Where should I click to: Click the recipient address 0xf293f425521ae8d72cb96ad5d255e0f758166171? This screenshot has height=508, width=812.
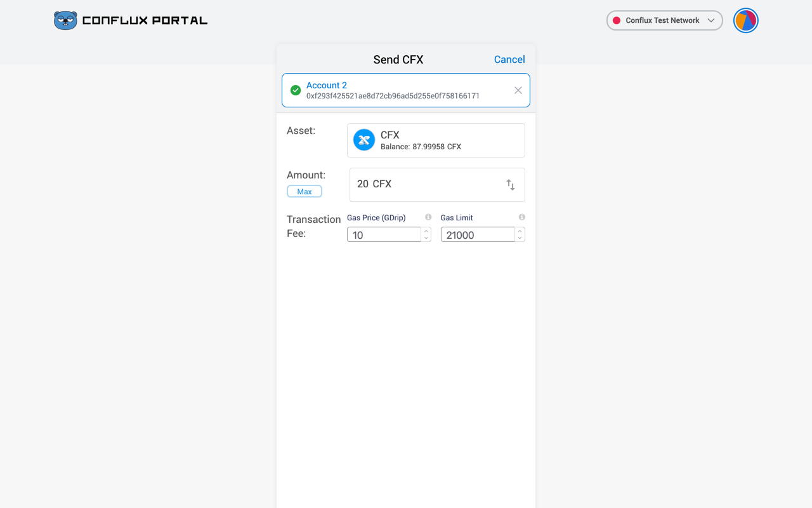click(393, 96)
